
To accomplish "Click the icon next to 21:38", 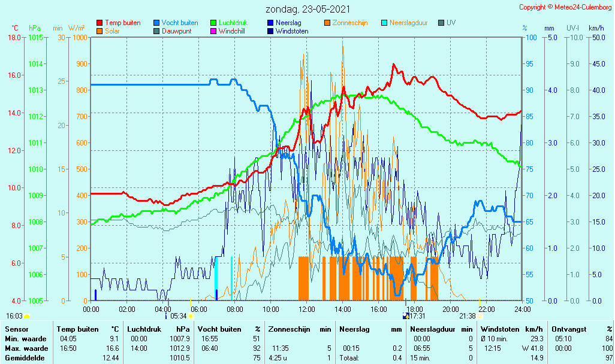I will (x=480, y=316).
